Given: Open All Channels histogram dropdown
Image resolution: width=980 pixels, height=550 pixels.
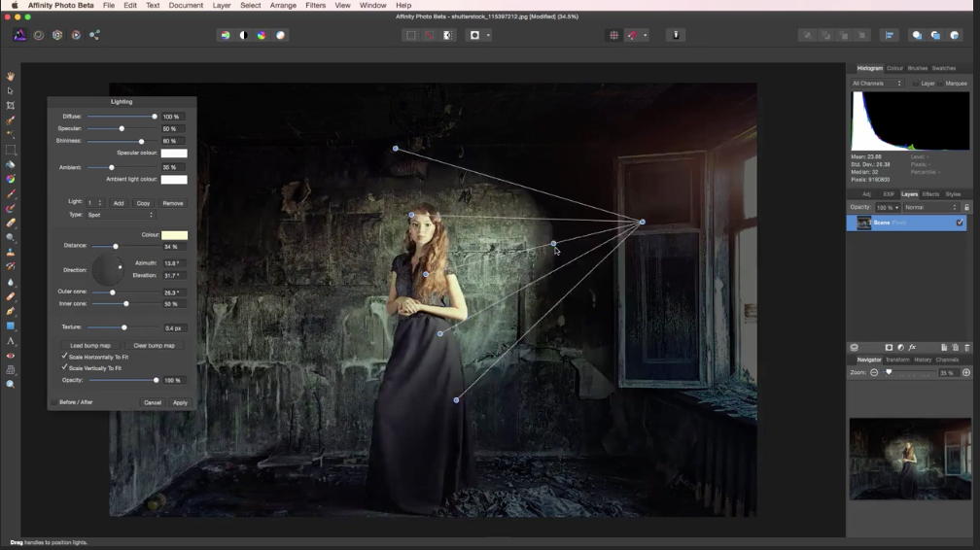Looking at the screenshot, I should point(877,84).
